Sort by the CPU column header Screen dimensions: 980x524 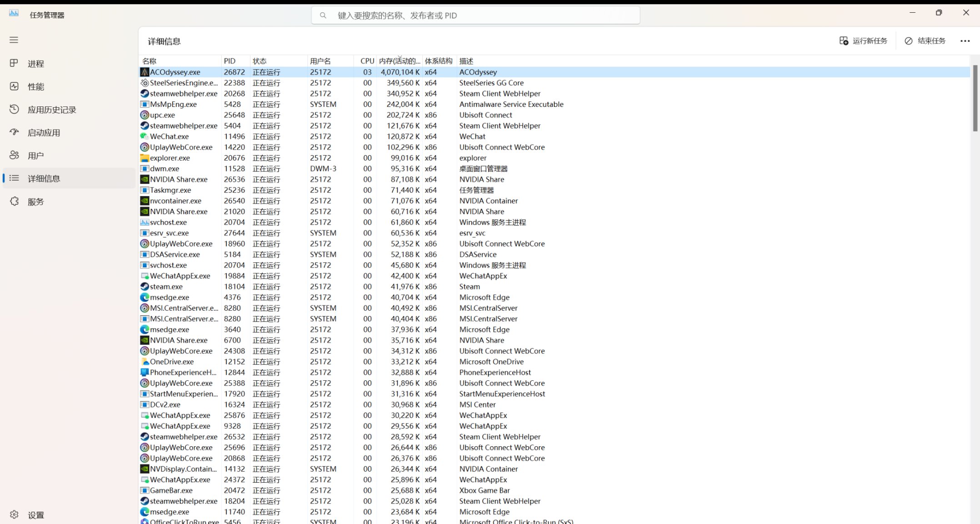365,61
